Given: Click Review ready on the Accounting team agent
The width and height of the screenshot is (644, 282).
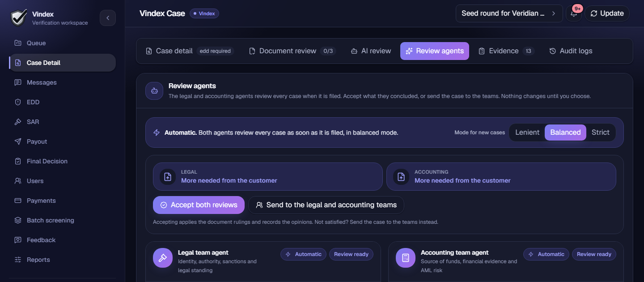Looking at the screenshot, I should (594, 254).
